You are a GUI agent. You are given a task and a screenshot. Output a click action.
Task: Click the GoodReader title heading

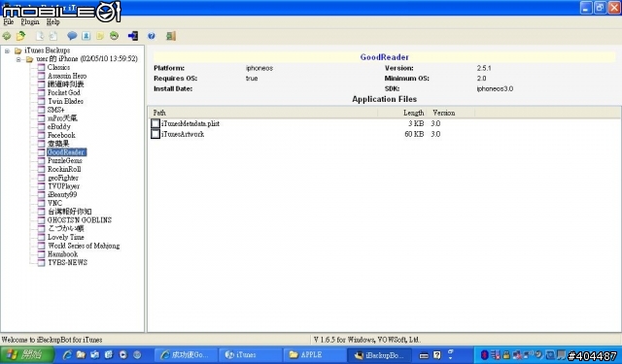(x=385, y=57)
